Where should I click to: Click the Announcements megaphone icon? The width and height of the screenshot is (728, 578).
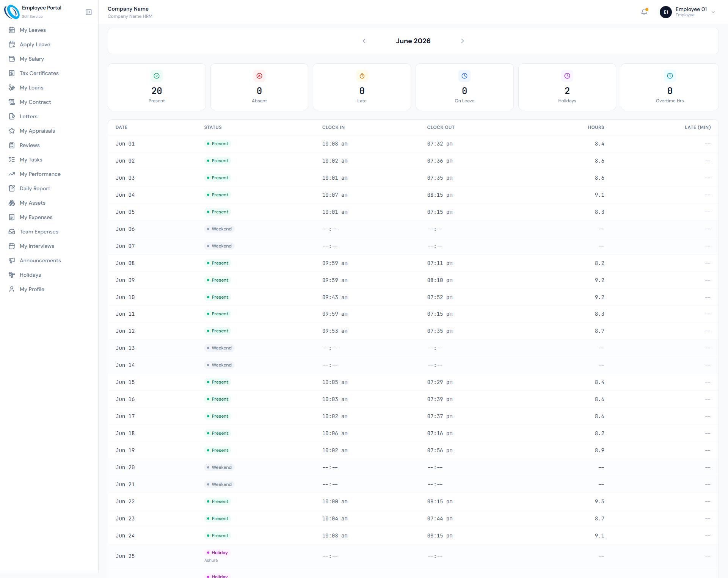pyautogui.click(x=12, y=260)
